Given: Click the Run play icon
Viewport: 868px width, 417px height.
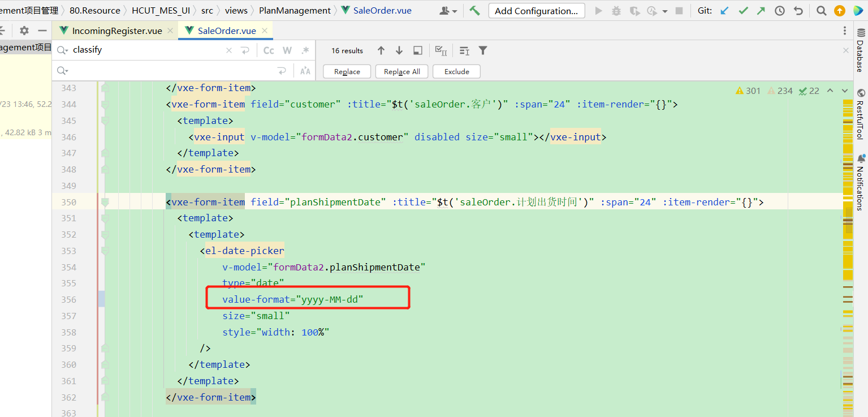Looking at the screenshot, I should [x=599, y=11].
